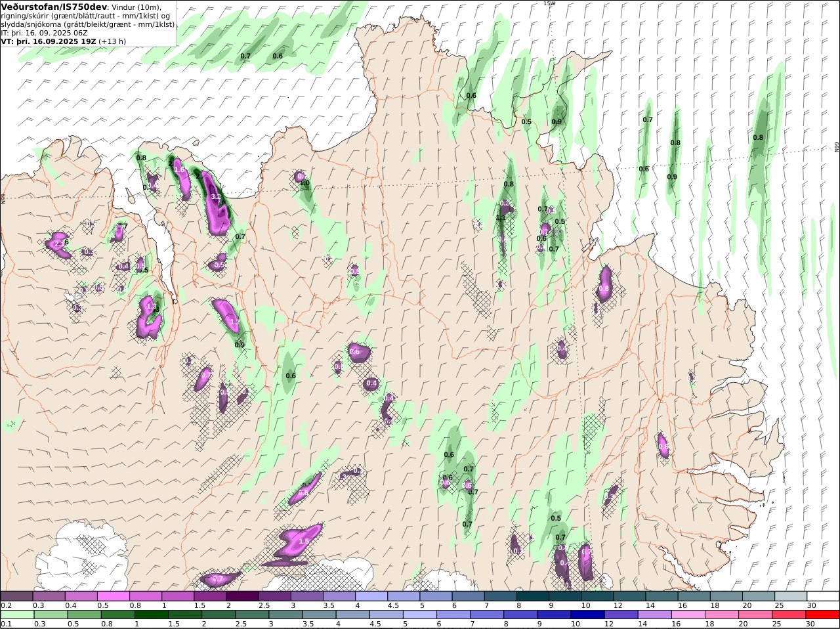Click the white 30 swatch in the snow legend
840x629 pixels.
point(823,596)
